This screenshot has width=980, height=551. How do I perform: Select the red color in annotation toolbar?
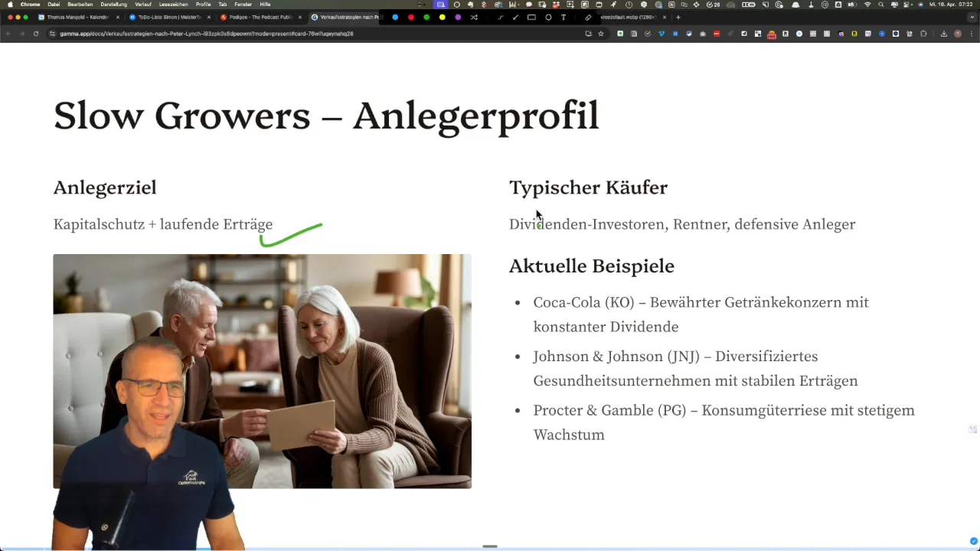coord(411,17)
